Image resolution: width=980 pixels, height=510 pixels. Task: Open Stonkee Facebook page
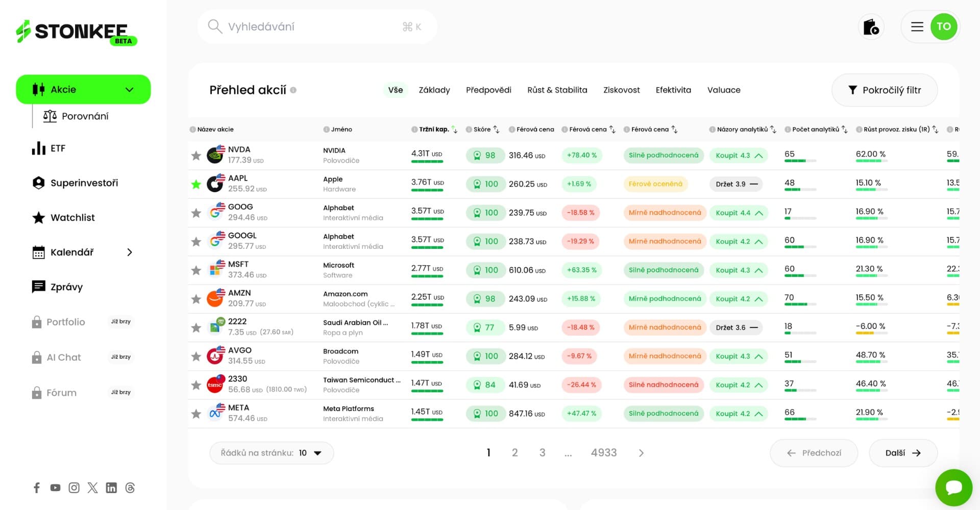[37, 488]
